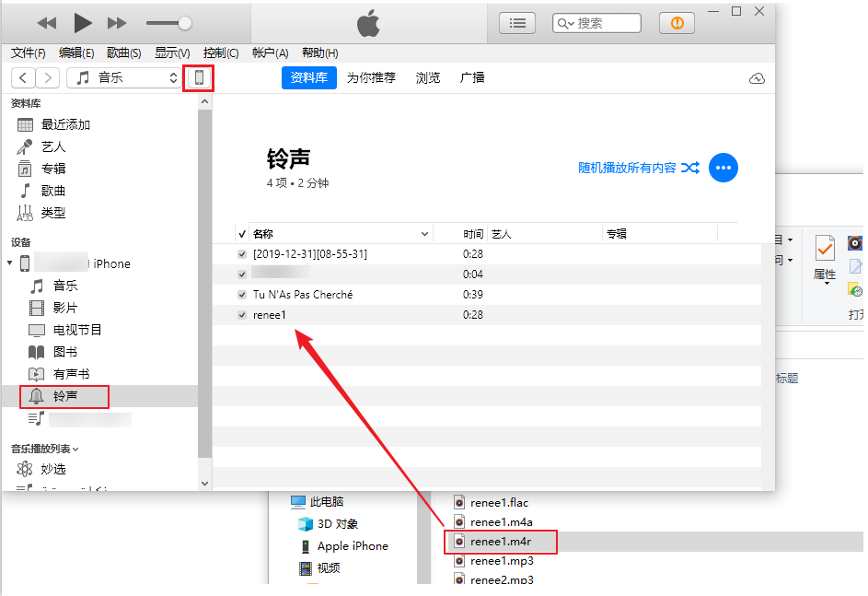
Task: Select the renee1.m4a file in Explorer
Action: (x=493, y=522)
